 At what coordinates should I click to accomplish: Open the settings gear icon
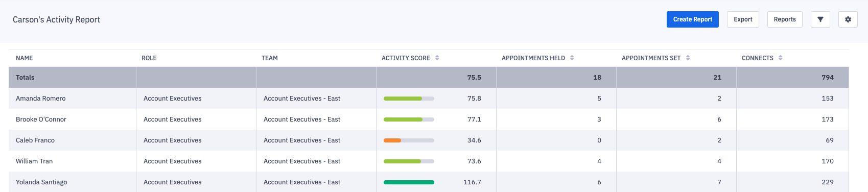click(848, 19)
